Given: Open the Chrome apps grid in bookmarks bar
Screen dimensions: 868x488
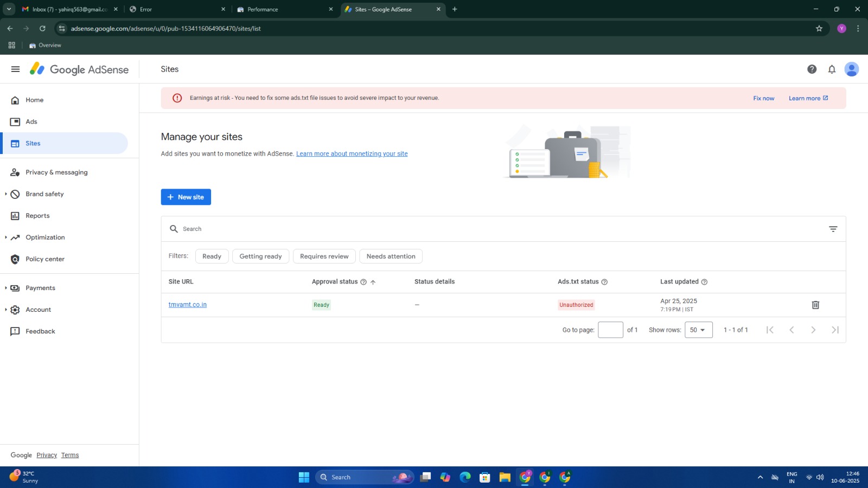Looking at the screenshot, I should click(x=11, y=45).
